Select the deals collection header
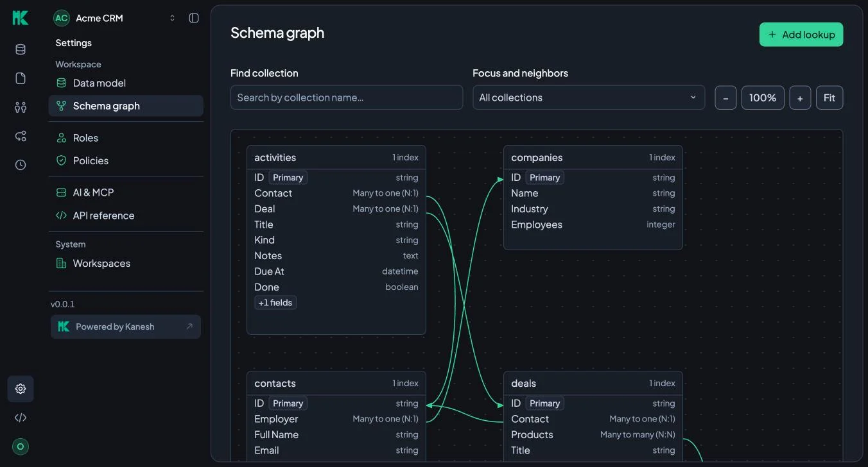This screenshot has height=467, width=868. 593,384
